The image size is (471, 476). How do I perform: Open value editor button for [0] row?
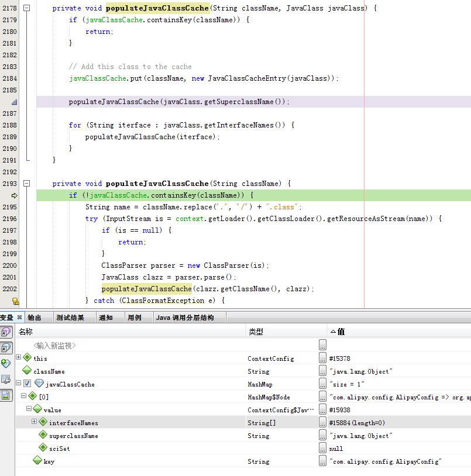point(322,396)
